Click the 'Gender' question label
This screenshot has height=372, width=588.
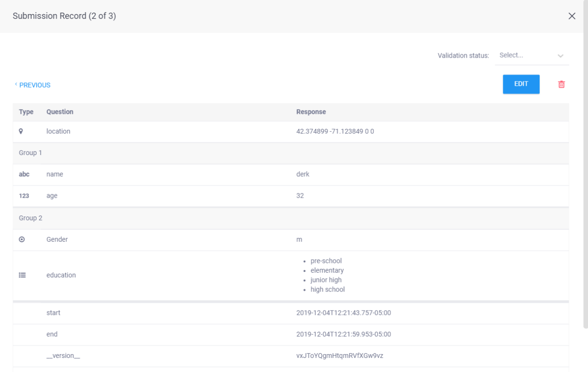pyautogui.click(x=57, y=239)
